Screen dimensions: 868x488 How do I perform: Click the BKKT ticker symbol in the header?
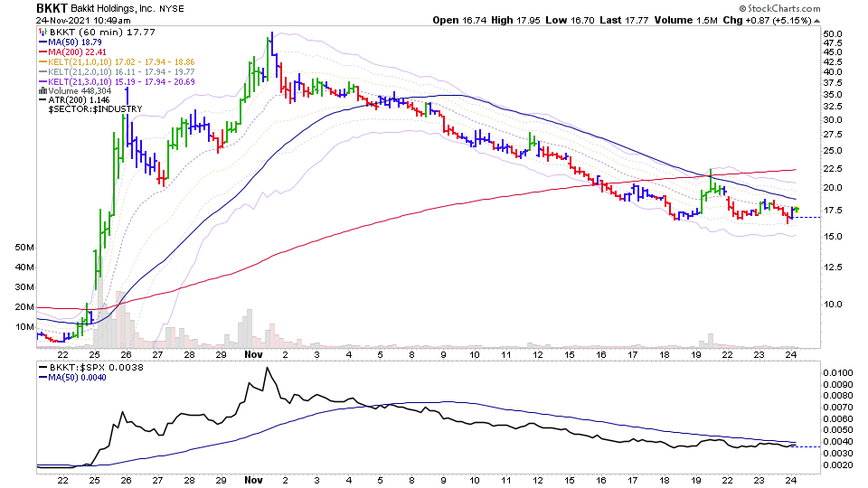click(x=52, y=8)
